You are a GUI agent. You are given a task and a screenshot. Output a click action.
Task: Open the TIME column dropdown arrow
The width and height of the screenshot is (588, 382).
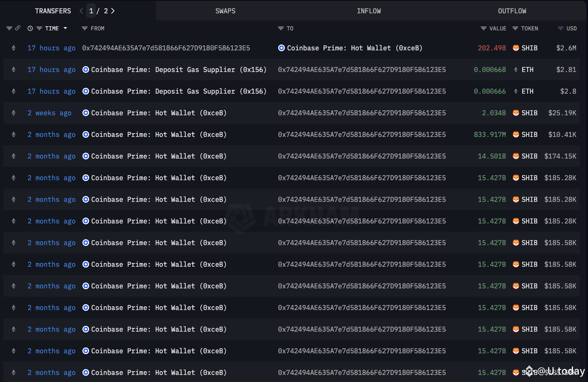65,28
